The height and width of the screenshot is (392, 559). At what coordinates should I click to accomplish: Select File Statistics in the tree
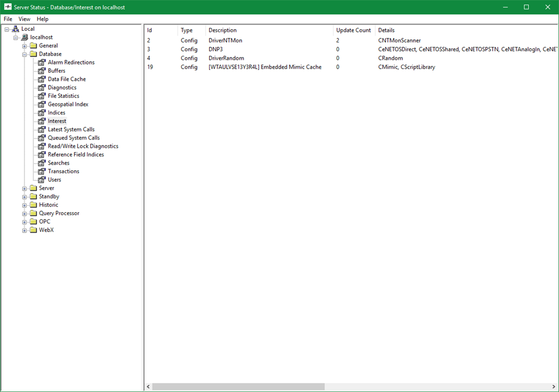click(x=63, y=96)
